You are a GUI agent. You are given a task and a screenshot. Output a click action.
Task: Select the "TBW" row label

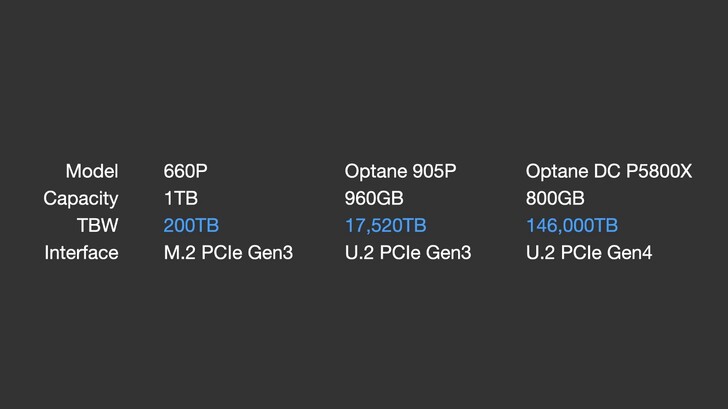coord(98,225)
